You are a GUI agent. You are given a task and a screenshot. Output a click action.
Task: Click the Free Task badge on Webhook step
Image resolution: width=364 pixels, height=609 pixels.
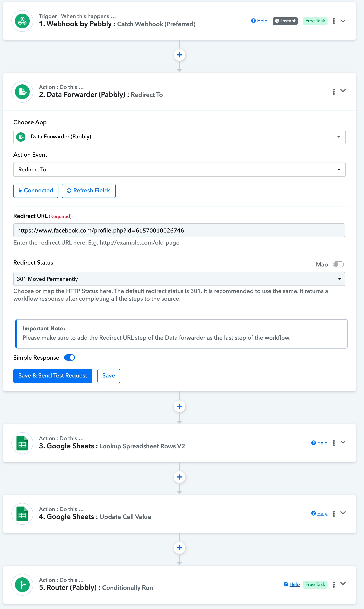pos(315,21)
